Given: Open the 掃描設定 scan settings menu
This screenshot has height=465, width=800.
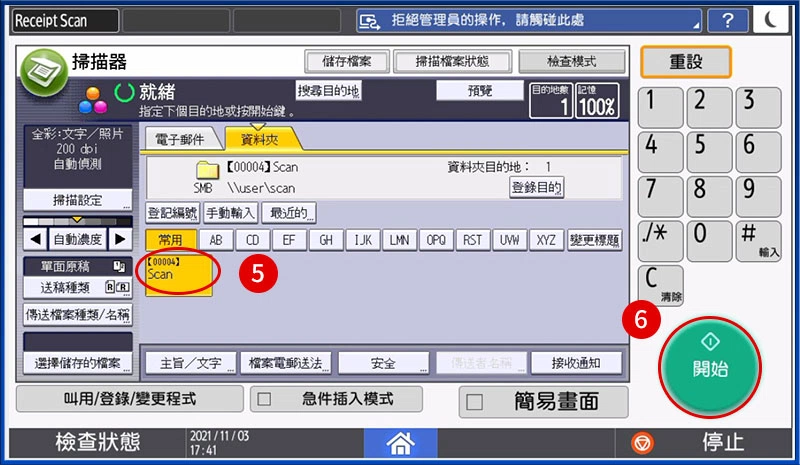Looking at the screenshot, I should point(78,200).
